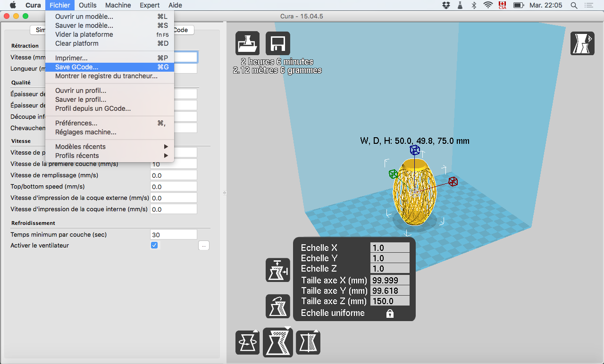
Task: Click the Bluetooth menu bar icon
Action: [x=474, y=5]
